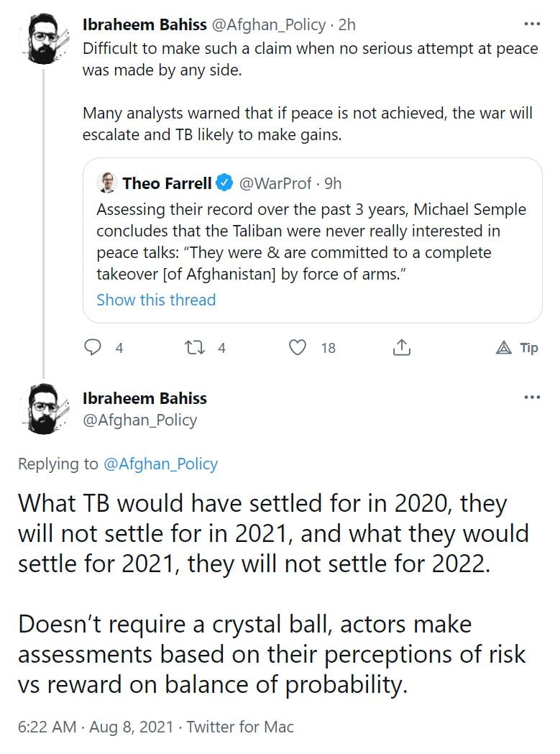
Task: Open Theo Farrell's small profile picture
Action: coord(107,183)
